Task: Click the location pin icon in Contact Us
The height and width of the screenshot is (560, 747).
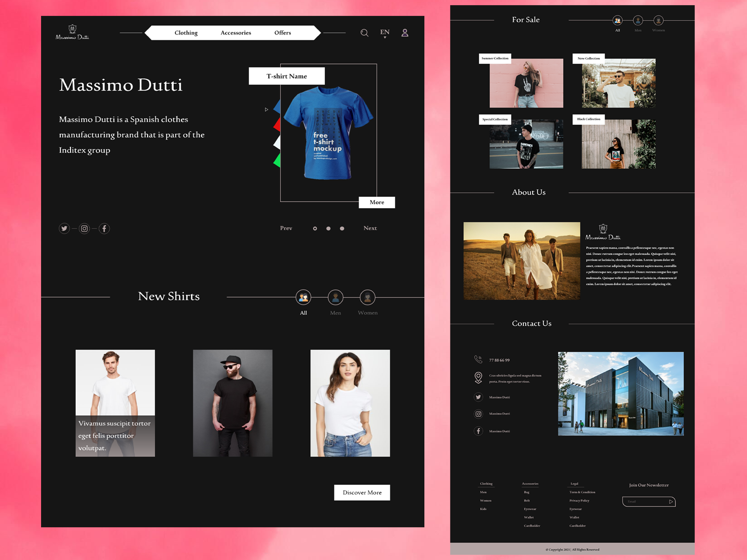Action: click(x=477, y=377)
